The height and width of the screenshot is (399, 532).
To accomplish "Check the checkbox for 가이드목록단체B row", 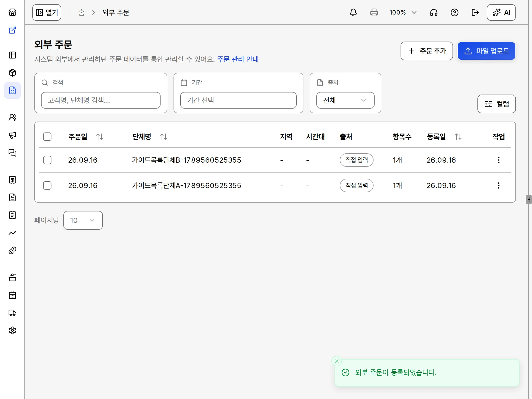I will pyautogui.click(x=47, y=160).
